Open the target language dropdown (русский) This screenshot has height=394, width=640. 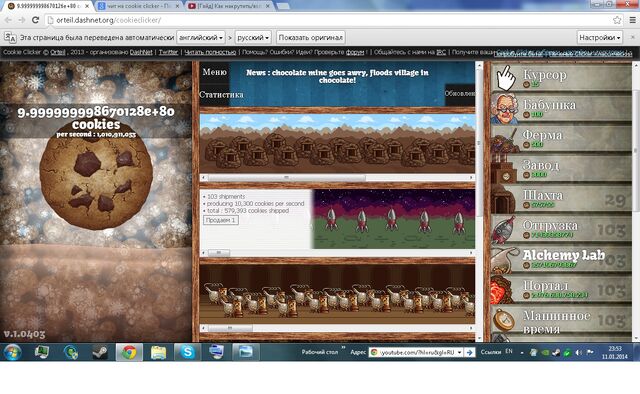(253, 38)
